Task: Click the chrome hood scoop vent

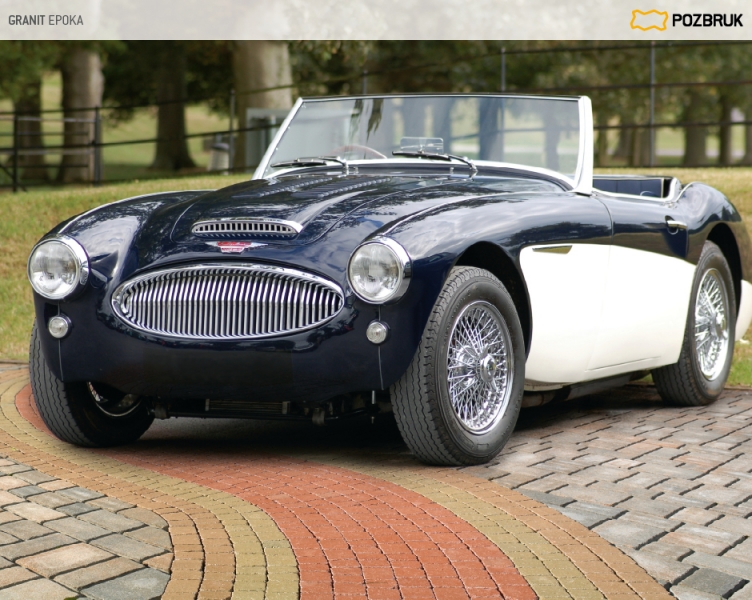Action: [246, 228]
